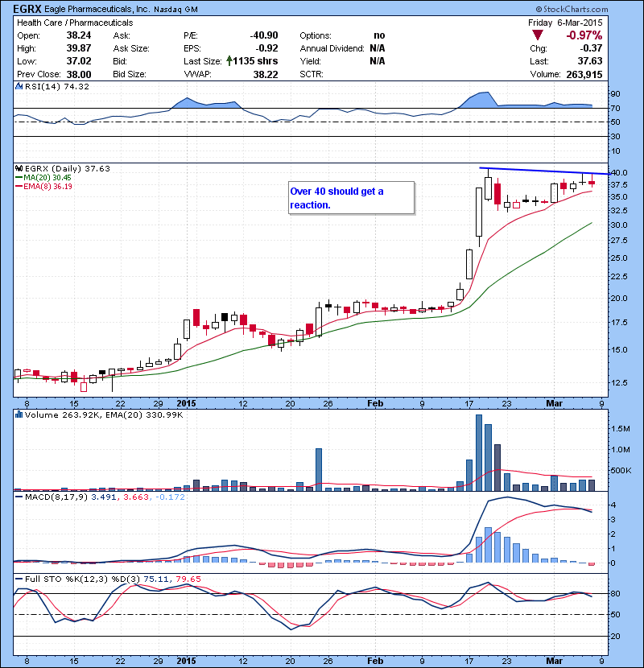Screen dimensions: 644x668
Task: Click the Health Care / Pharmaceuticals sector text
Action: pos(75,23)
